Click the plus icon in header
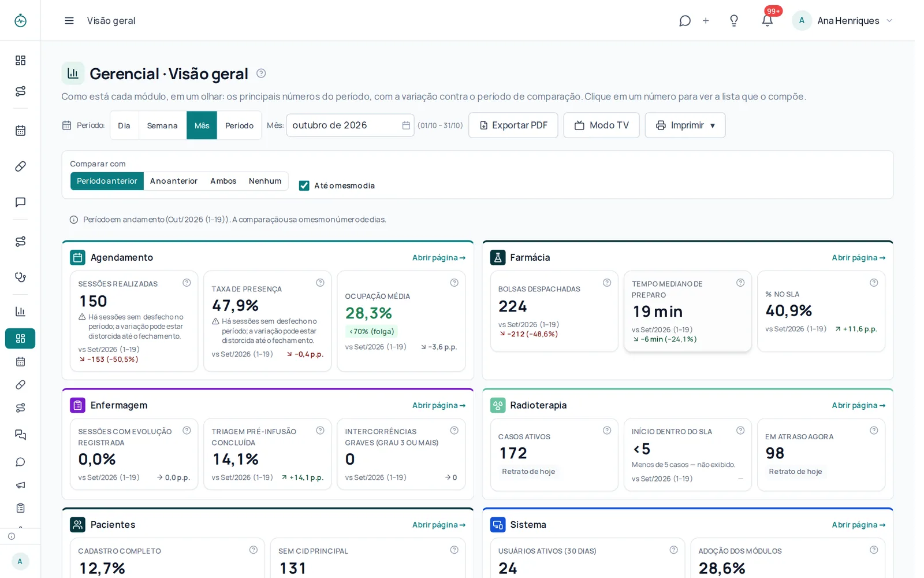The width and height of the screenshot is (924, 578). (x=706, y=21)
